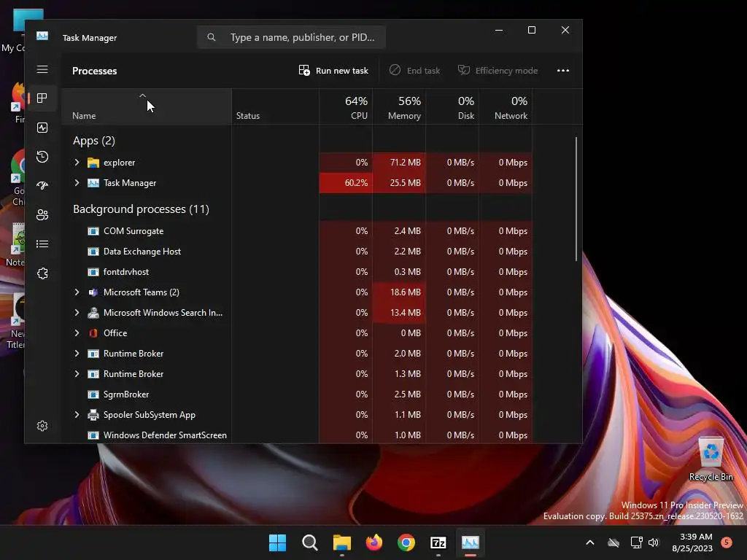The width and height of the screenshot is (747, 560).
Task: Open the Details sidebar icon
Action: [42, 244]
